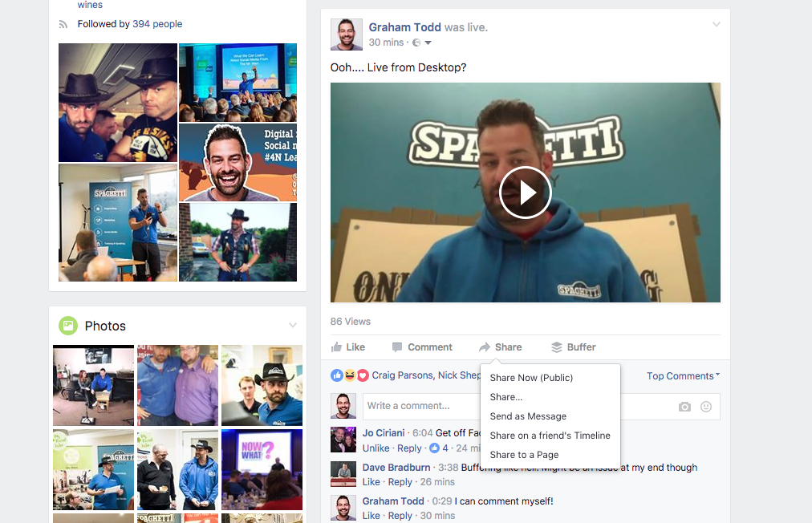Viewport: 812px width, 523px height.
Task: Select Send as Message from the Share menu
Action: [528, 416]
